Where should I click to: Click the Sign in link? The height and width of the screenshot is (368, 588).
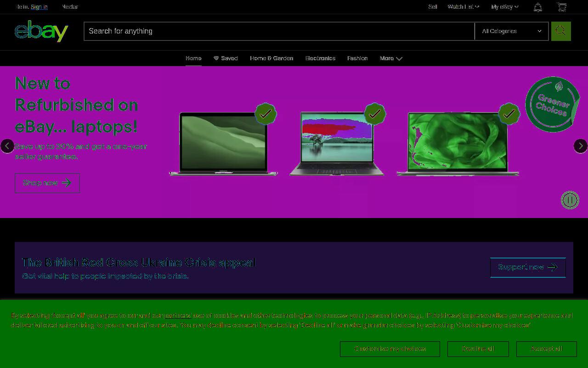39,7
